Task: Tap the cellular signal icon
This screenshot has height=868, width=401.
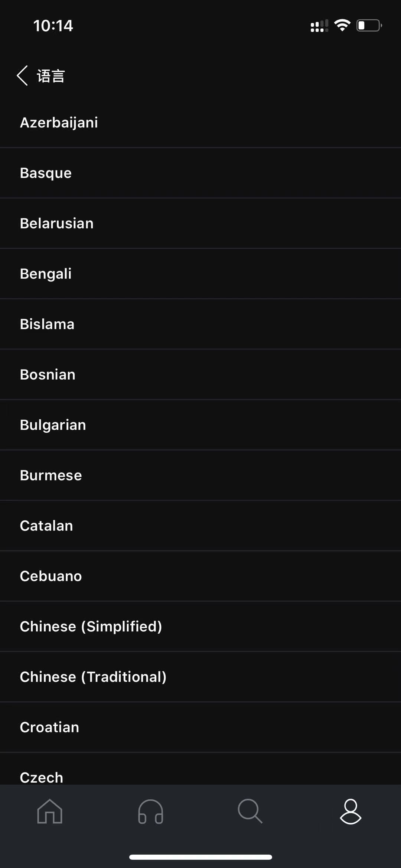Action: pos(319,26)
